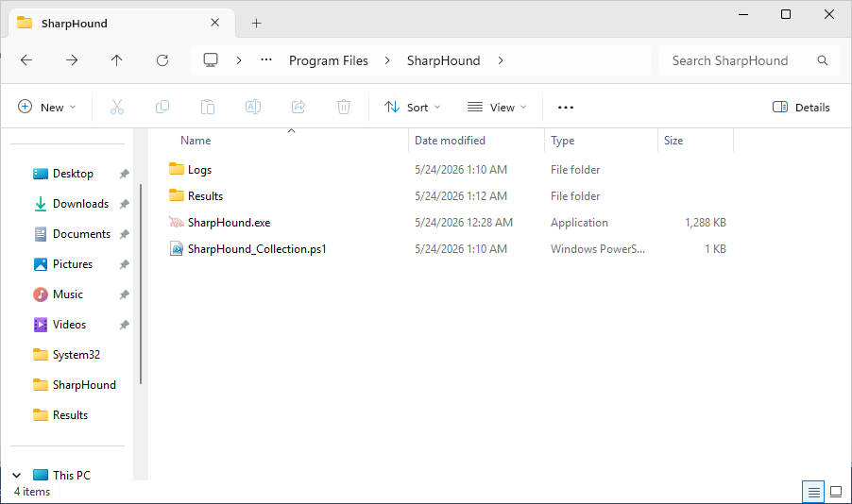Open System32 in the navigation pane

[77, 355]
